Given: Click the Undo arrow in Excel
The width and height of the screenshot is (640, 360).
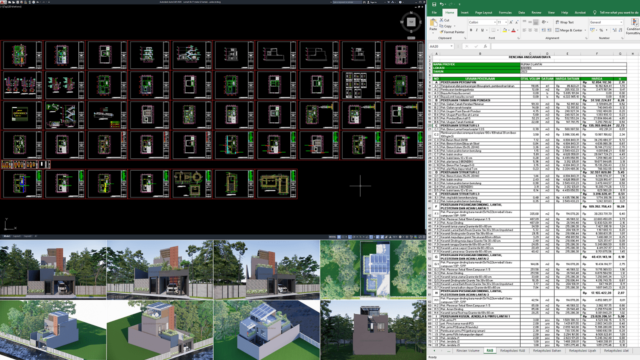Looking at the screenshot, I should (x=442, y=4).
